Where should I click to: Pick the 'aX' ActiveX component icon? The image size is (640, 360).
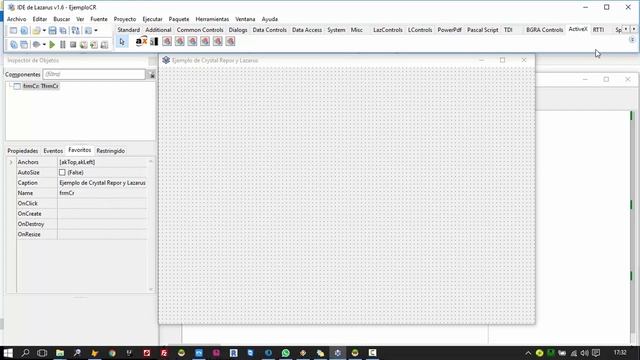tap(141, 41)
